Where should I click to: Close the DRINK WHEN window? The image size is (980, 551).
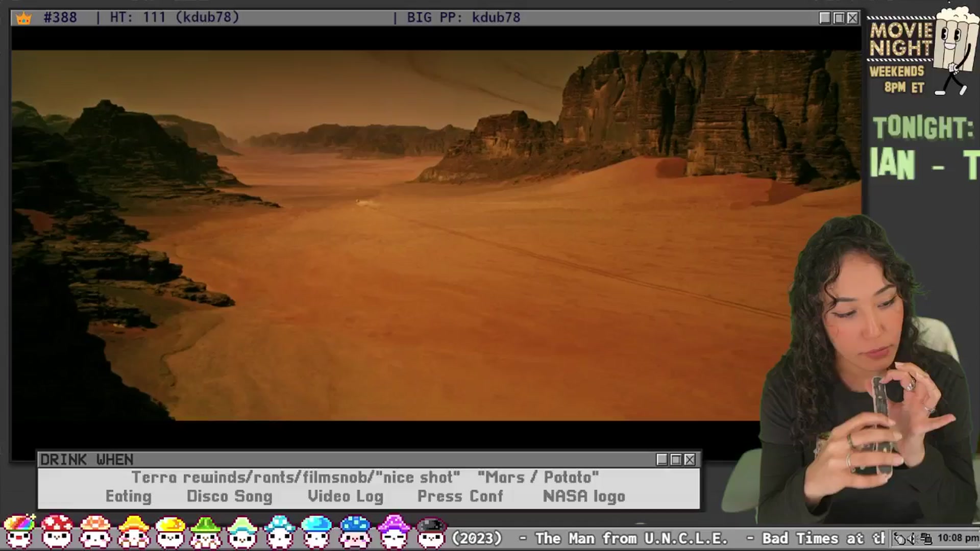(690, 460)
